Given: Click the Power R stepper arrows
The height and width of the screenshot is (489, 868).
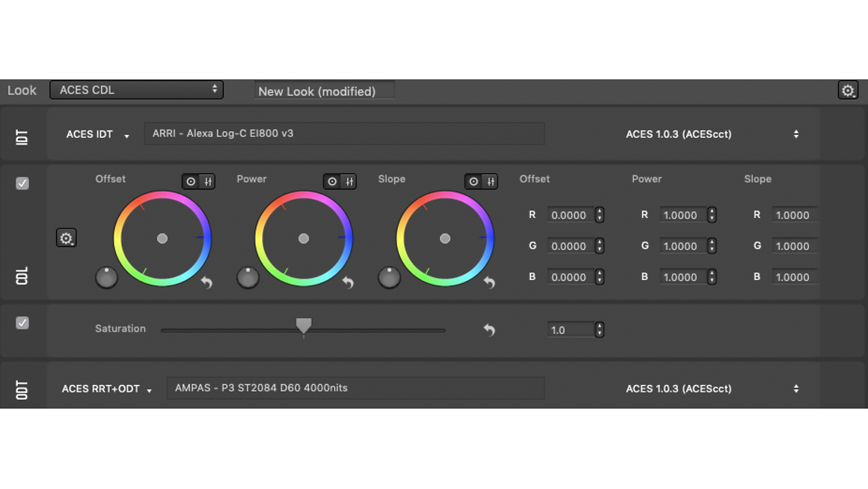Looking at the screenshot, I should coord(712,215).
